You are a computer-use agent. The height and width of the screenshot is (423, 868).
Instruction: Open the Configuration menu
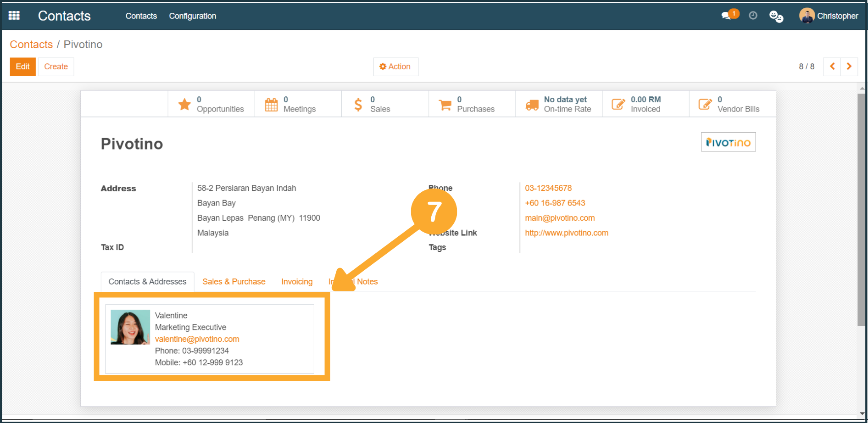[192, 16]
